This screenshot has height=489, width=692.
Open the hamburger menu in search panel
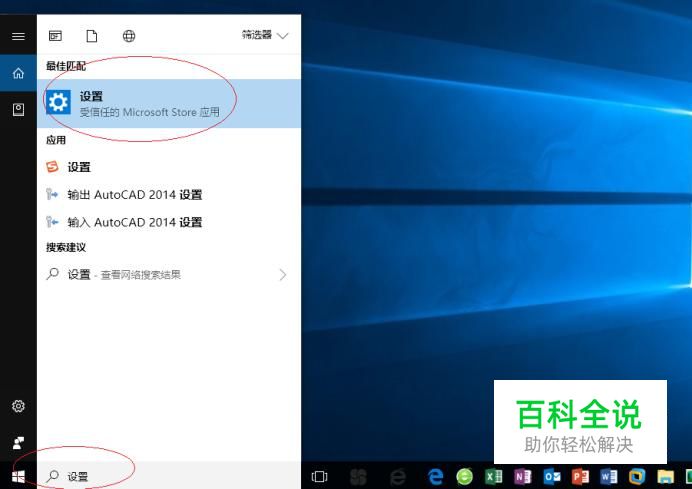point(18,36)
